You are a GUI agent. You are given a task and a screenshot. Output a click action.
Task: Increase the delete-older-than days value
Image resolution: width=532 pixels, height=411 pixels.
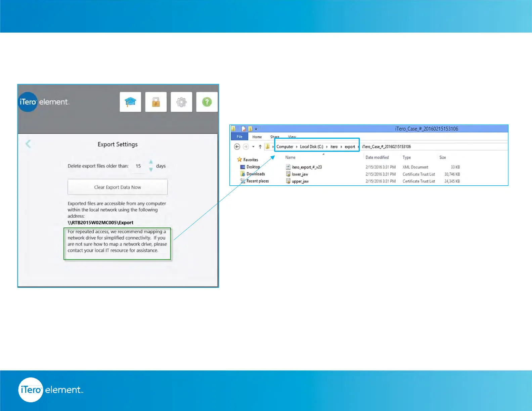[151, 162]
